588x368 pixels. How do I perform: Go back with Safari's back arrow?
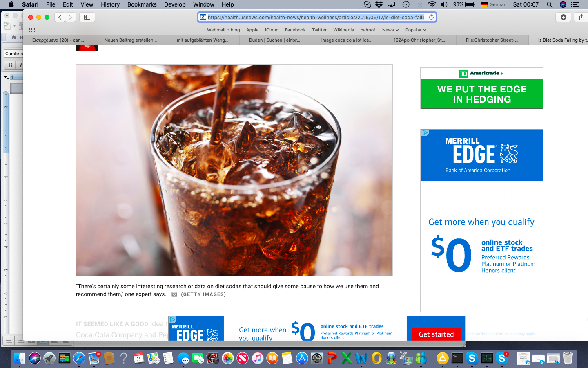(x=60, y=17)
